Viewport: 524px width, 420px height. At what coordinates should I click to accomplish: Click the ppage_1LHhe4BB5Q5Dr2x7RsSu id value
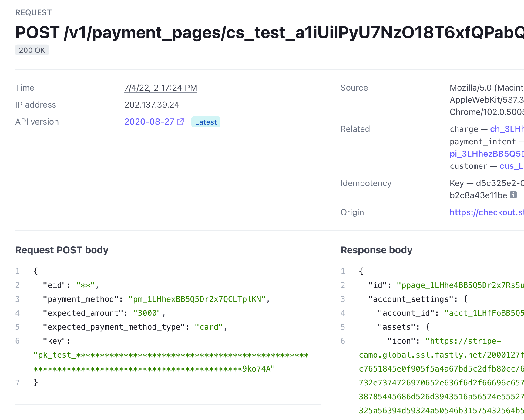460,285
